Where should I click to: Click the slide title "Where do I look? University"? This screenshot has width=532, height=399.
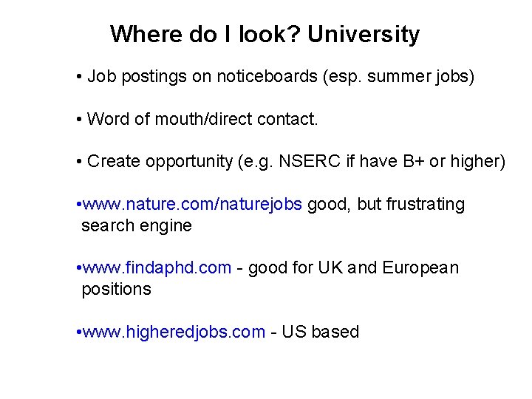[x=265, y=34]
